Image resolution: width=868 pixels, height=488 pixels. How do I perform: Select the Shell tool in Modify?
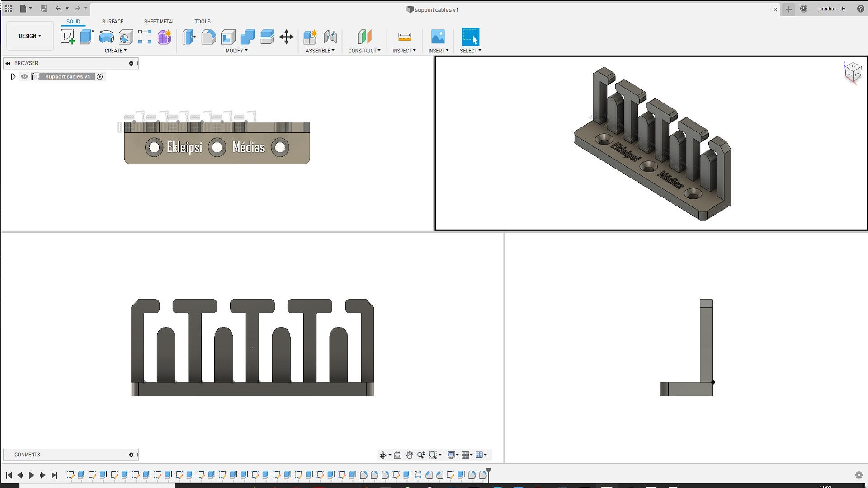pos(228,37)
